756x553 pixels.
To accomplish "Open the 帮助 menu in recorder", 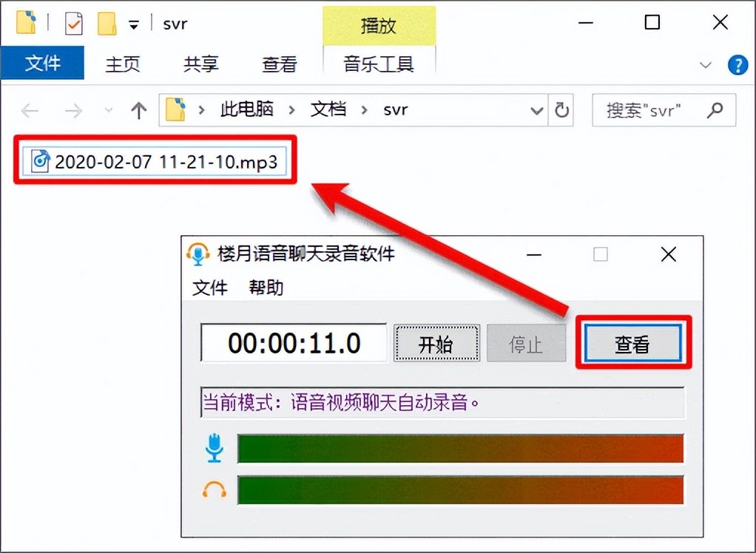I will click(266, 288).
